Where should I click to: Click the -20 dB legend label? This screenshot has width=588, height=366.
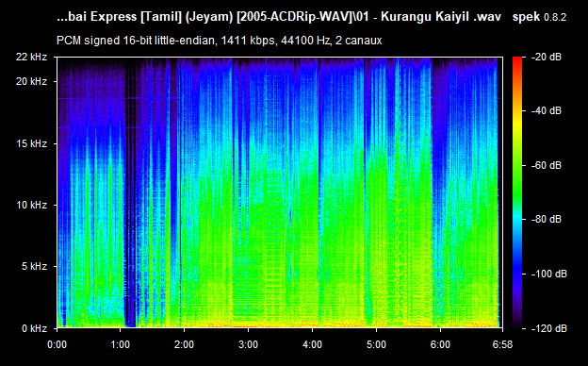click(x=547, y=57)
